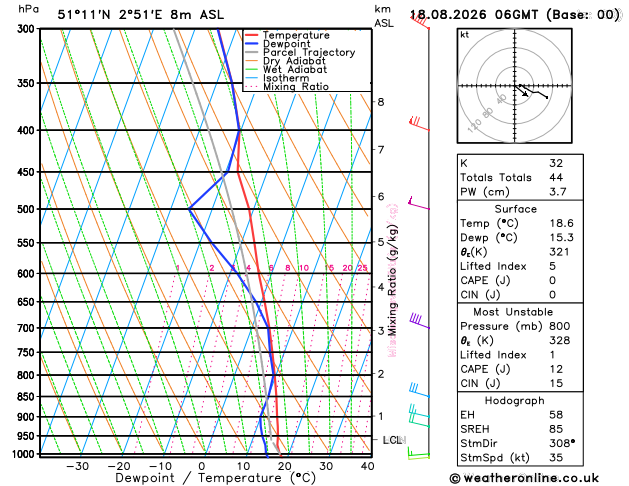Click the '5' km altitude label
629x486 pixels.
point(381,242)
